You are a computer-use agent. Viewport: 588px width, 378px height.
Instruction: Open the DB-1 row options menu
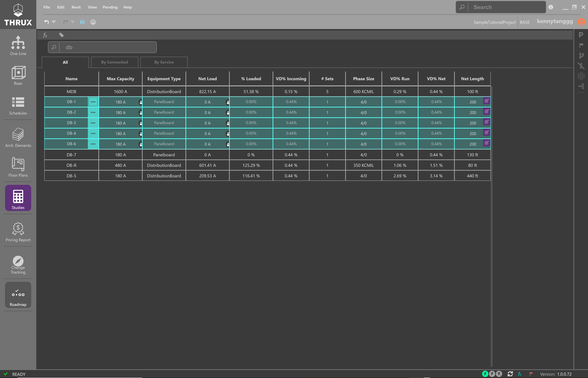coord(93,102)
